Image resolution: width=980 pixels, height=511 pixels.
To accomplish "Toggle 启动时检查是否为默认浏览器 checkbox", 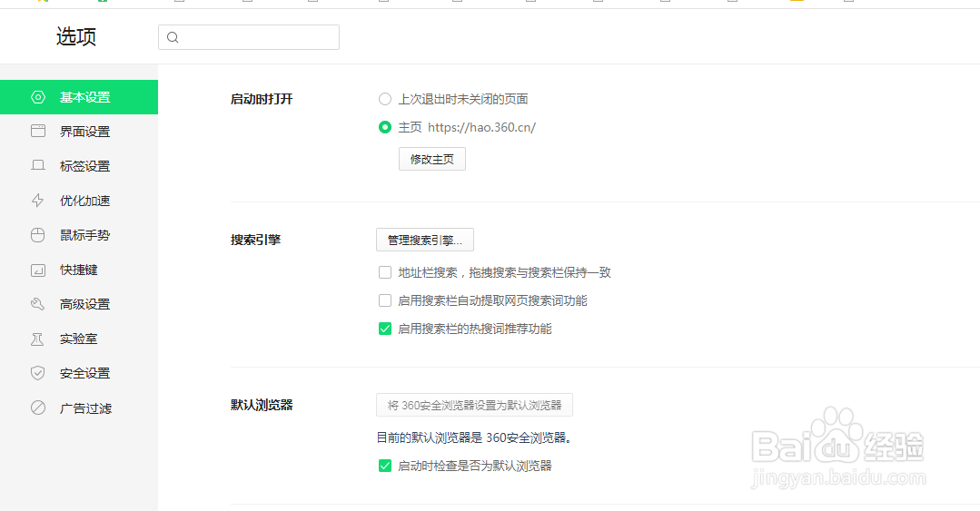I will (385, 466).
